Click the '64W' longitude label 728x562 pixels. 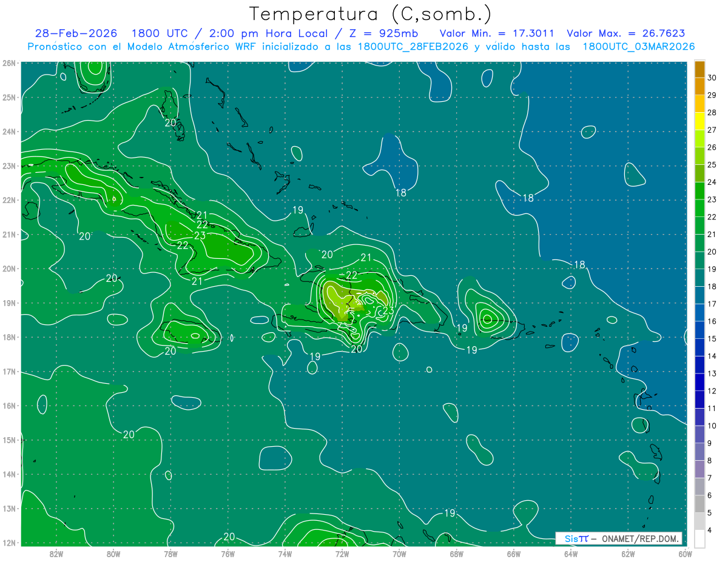pos(571,554)
